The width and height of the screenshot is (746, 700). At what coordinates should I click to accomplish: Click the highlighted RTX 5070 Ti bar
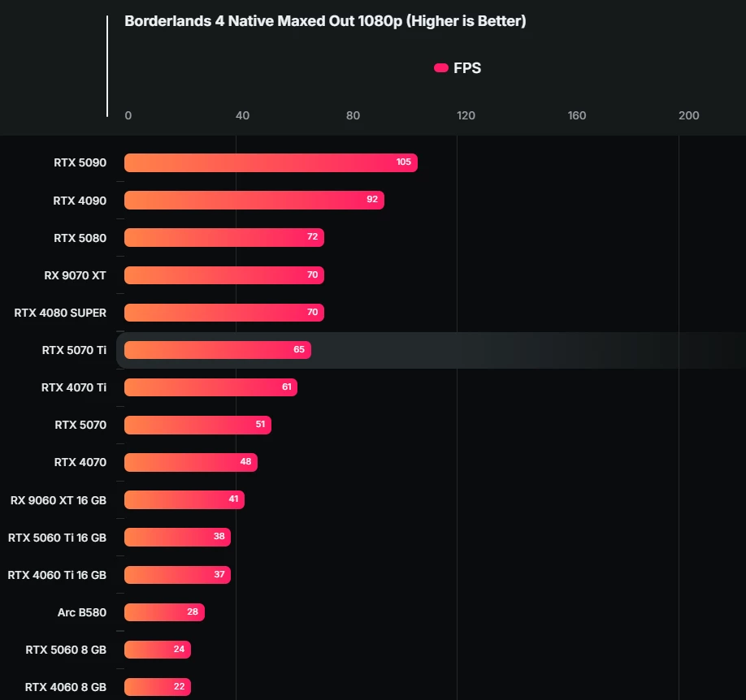coord(218,350)
